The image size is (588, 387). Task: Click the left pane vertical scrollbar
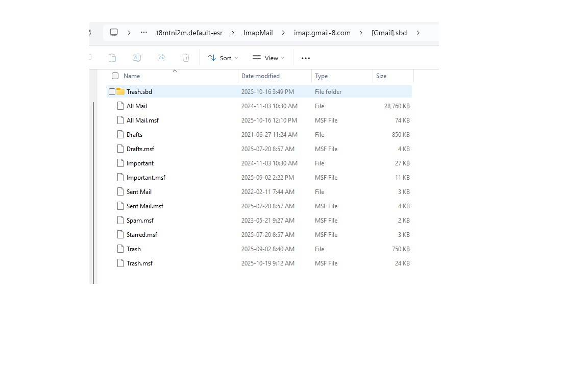(93, 193)
